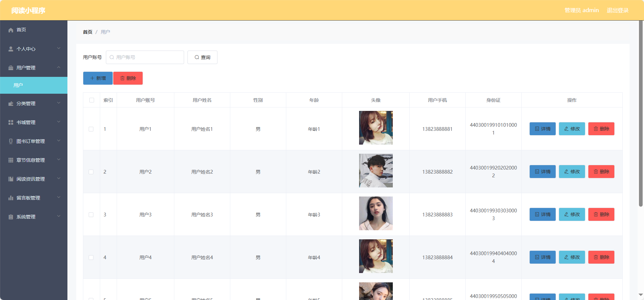Click the page vertical scrollbar thumb
The width and height of the screenshot is (644, 300).
coord(641,114)
